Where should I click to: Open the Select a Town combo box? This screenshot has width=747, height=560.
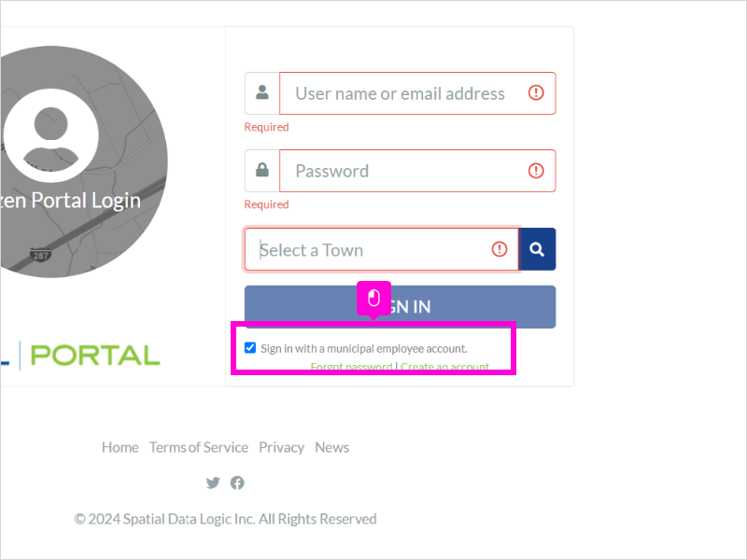tap(382, 249)
